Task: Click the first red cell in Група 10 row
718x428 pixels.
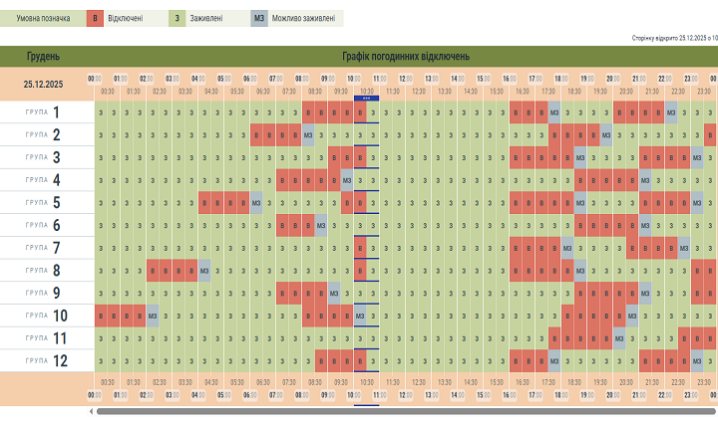Action: (x=101, y=316)
